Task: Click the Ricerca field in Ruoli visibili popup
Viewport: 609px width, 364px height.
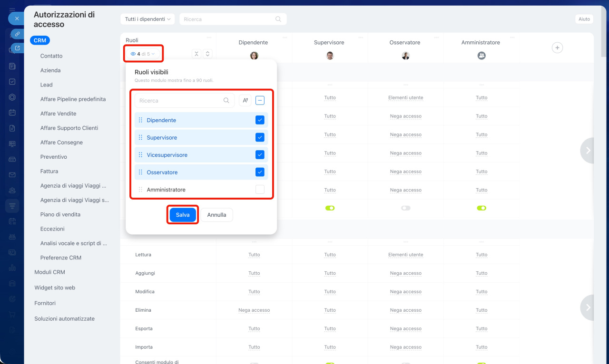Action: click(180, 101)
